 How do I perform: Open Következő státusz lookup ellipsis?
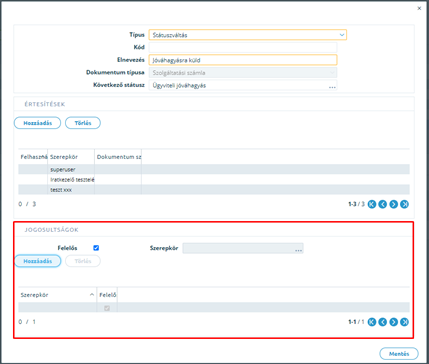(x=332, y=86)
